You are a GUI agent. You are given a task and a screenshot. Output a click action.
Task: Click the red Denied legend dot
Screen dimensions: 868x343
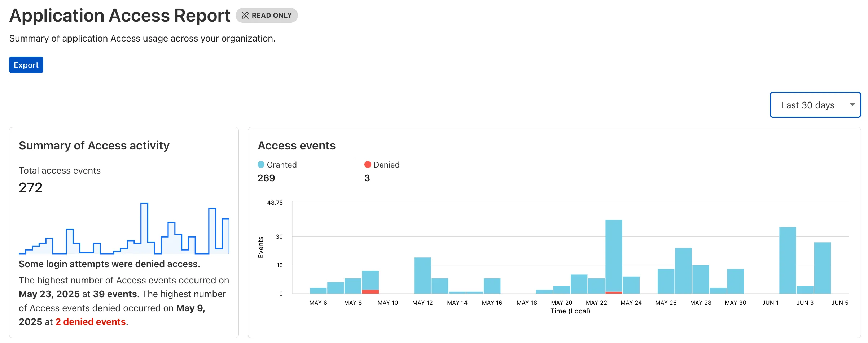(367, 165)
